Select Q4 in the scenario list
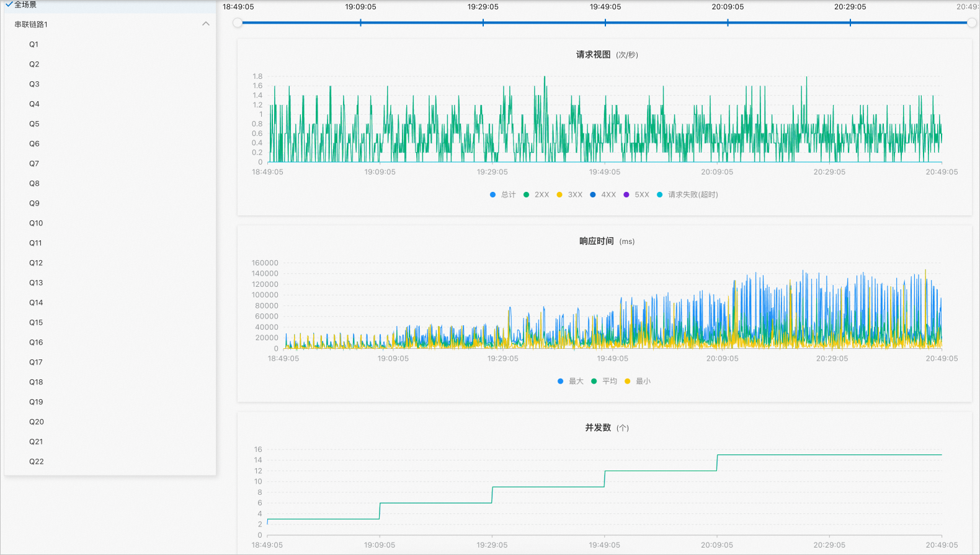This screenshot has width=980, height=555. tap(110, 104)
